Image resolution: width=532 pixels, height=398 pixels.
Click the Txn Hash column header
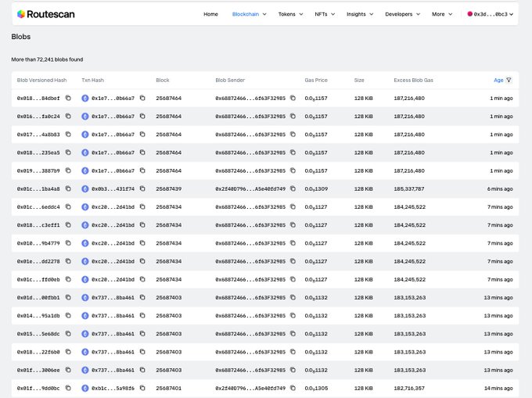(92, 80)
